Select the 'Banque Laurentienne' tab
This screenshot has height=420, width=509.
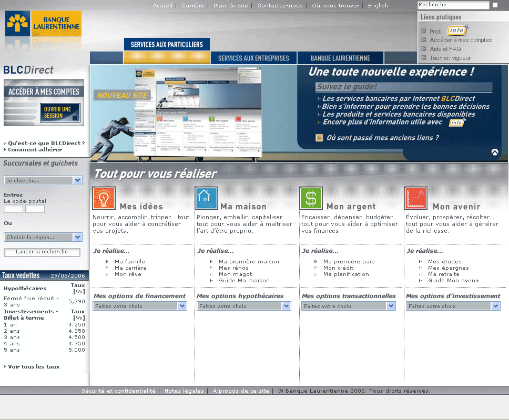pos(340,58)
